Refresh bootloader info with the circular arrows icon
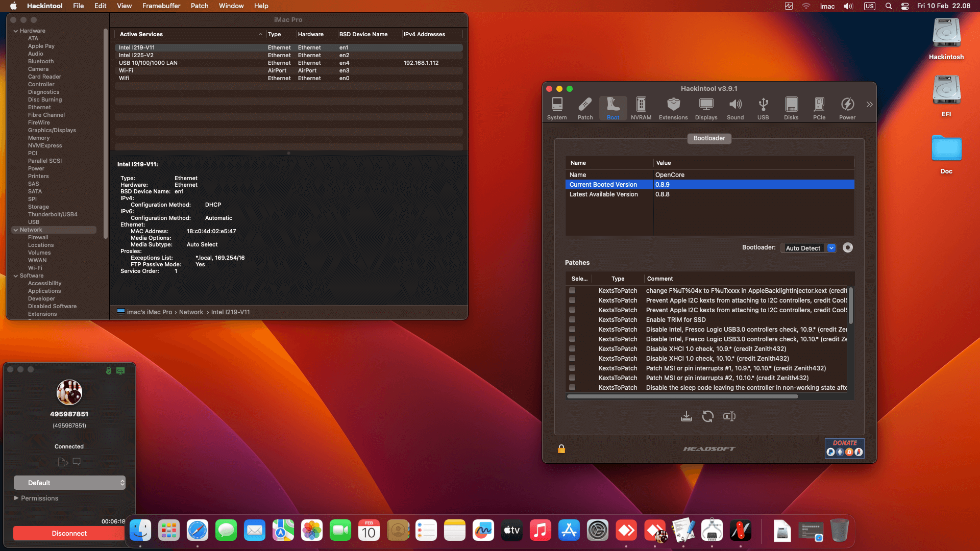 (x=708, y=416)
